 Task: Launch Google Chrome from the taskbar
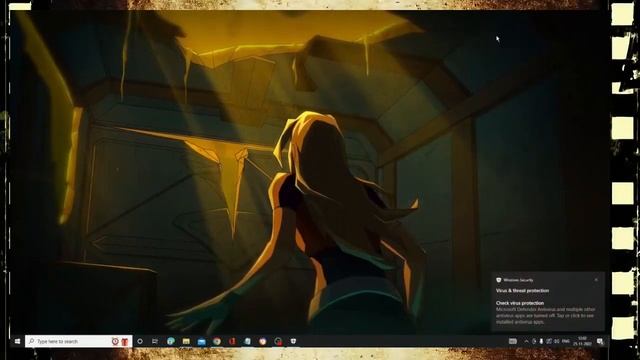[217, 341]
